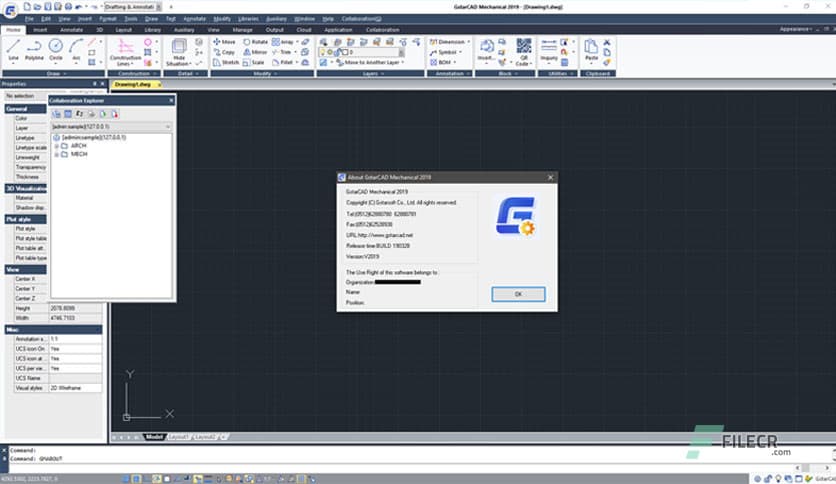Select the Mirror tool

[x=255, y=52]
